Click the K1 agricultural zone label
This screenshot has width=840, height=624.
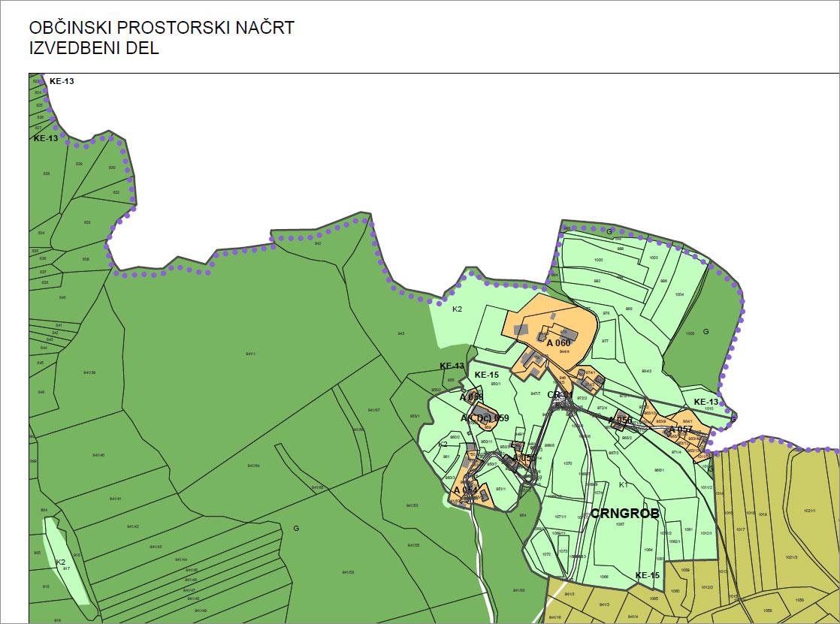point(623,485)
